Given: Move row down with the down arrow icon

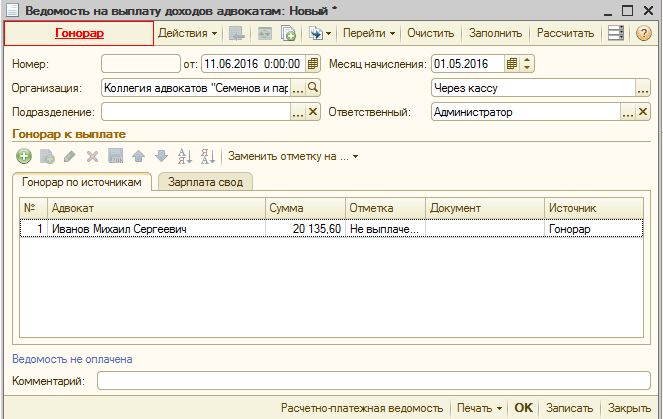Looking at the screenshot, I should pos(158,156).
